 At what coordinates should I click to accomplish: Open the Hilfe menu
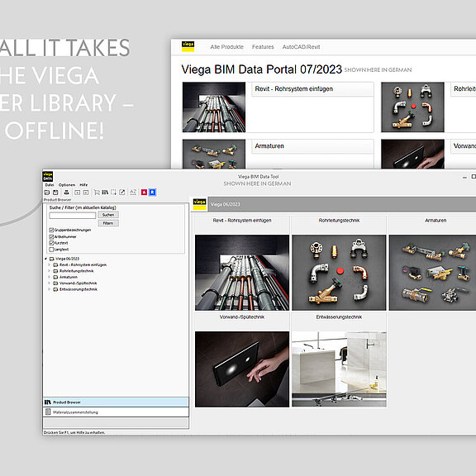click(x=83, y=185)
